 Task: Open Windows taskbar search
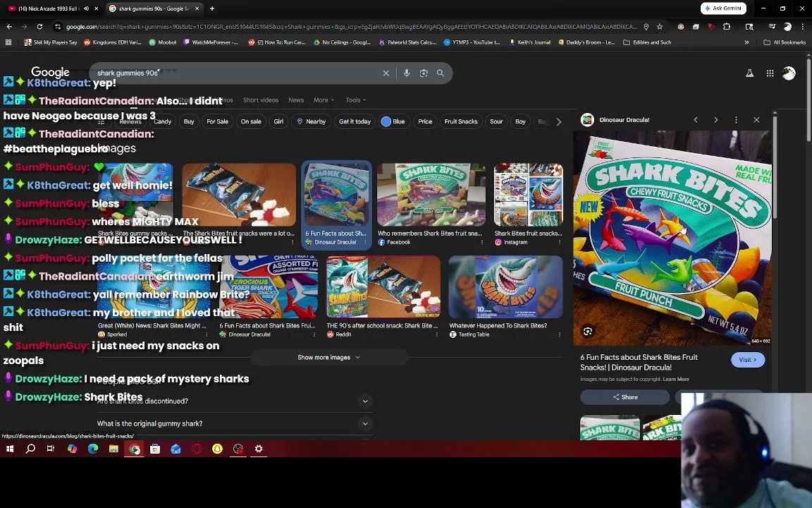coord(30,449)
